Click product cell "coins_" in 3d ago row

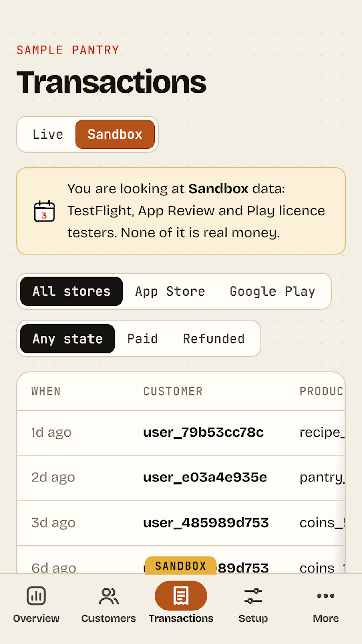point(322,523)
